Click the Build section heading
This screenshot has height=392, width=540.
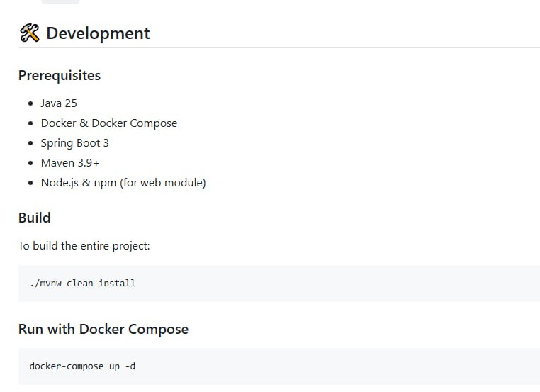pos(34,218)
